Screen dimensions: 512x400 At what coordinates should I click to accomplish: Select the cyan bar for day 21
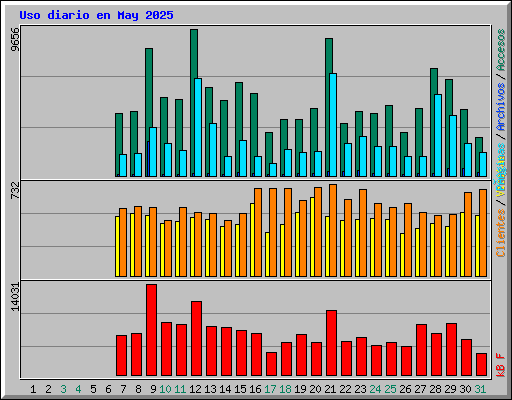click(333, 125)
